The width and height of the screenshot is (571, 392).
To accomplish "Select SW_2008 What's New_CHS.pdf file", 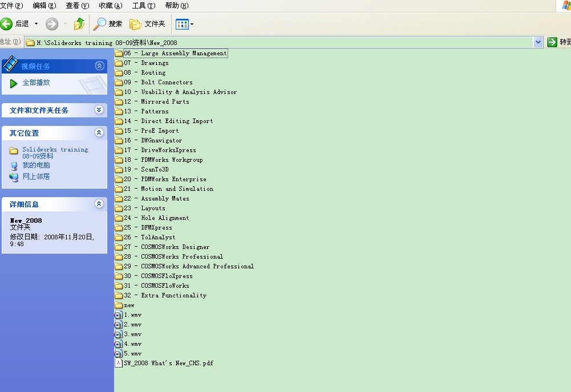I will click(164, 364).
